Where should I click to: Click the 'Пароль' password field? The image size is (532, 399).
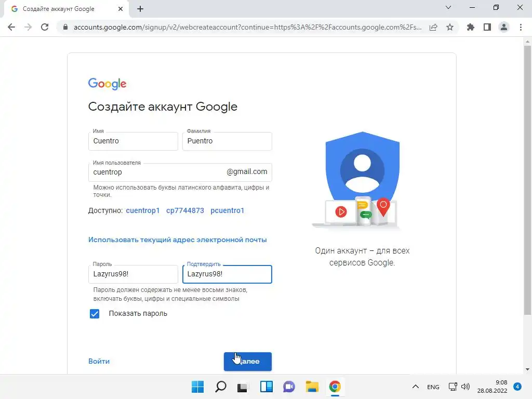[133, 274]
